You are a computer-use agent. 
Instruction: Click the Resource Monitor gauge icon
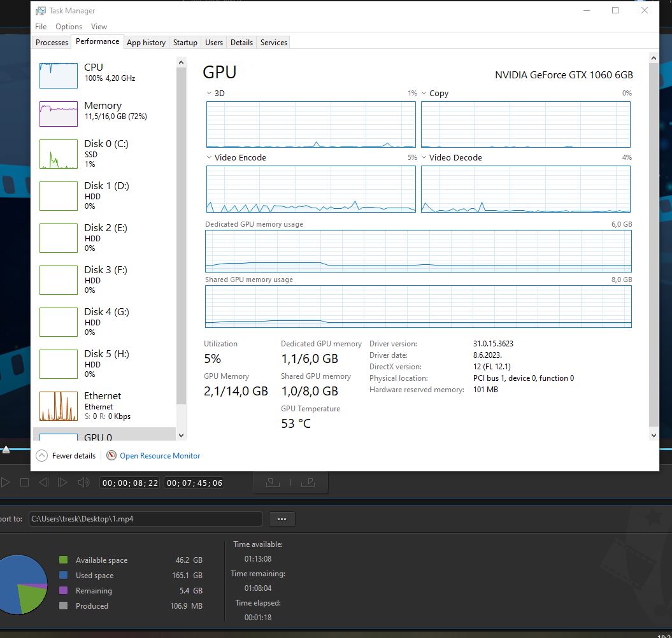(111, 456)
